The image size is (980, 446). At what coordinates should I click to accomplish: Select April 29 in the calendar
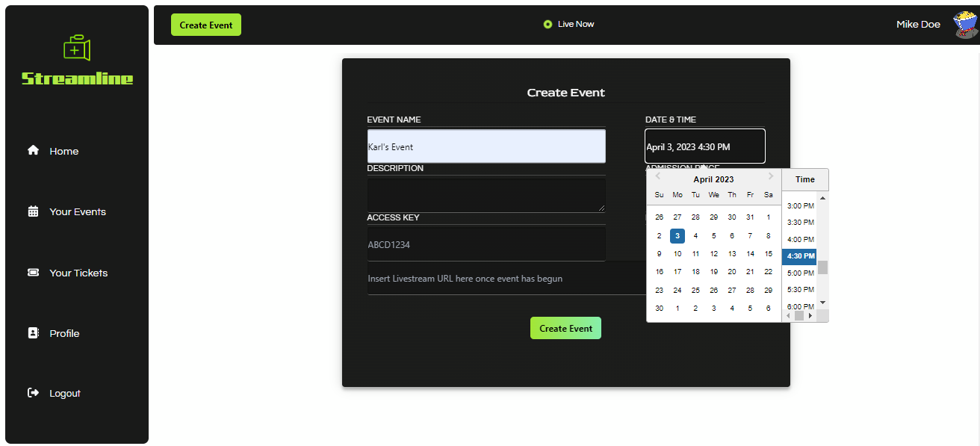(x=769, y=290)
